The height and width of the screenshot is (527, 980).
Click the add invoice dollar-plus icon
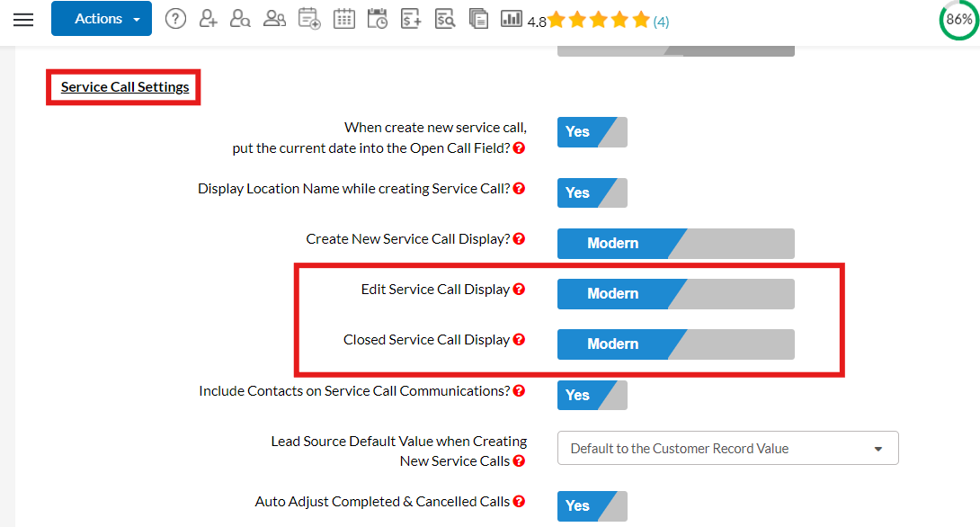(411, 19)
